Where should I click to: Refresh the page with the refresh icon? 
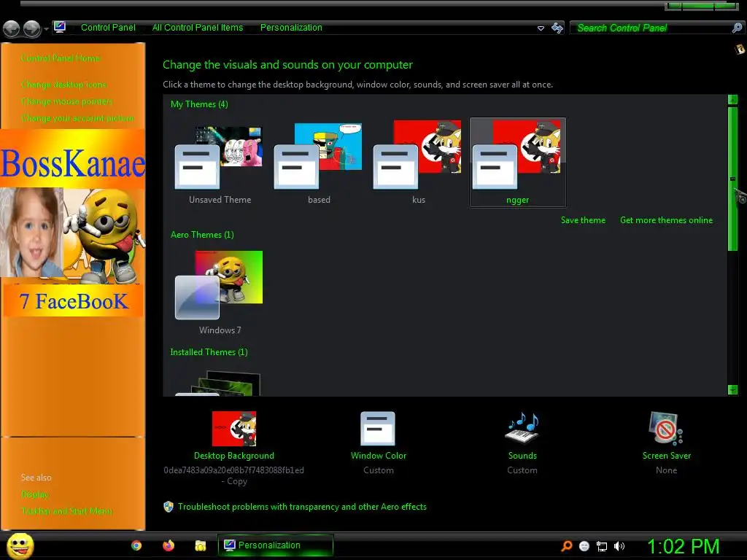(x=557, y=28)
